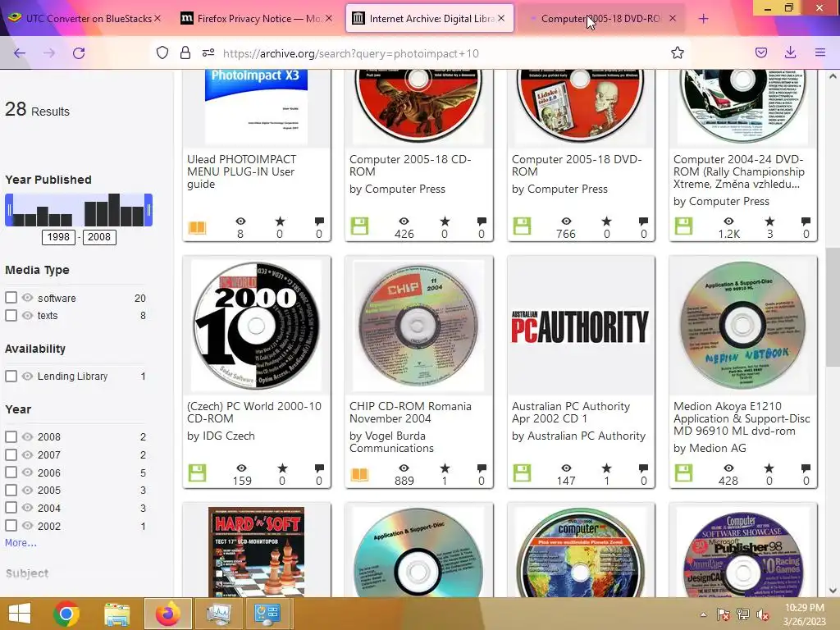Open the Firefox application menu
Viewport: 840px width, 630px height.
pyautogui.click(x=819, y=53)
